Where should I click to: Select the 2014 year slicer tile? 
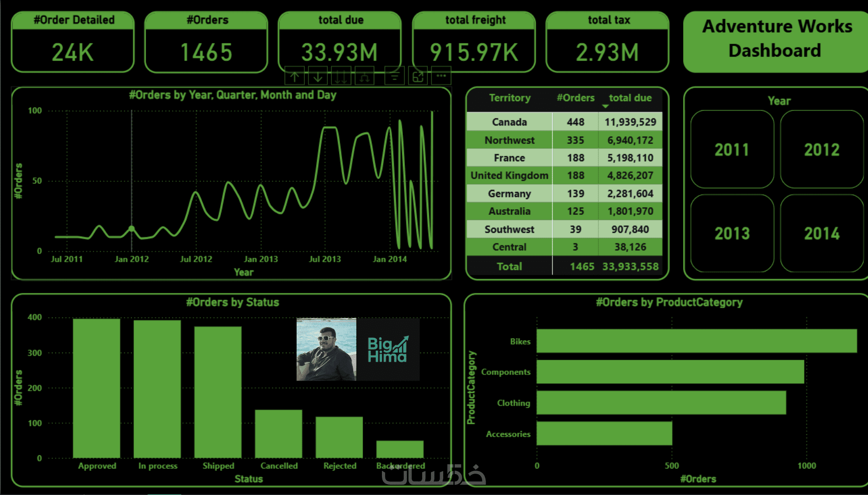tap(822, 233)
